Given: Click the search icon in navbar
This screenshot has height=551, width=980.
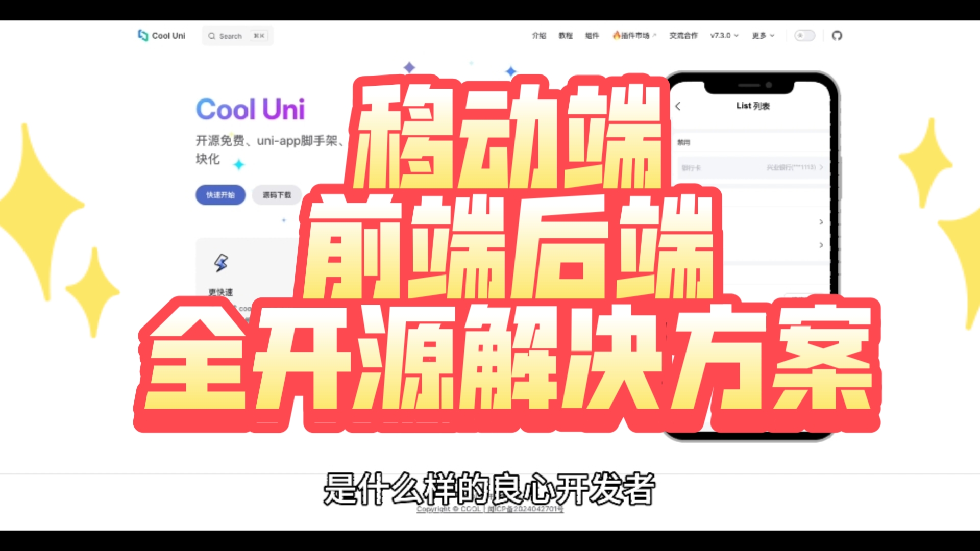Looking at the screenshot, I should 212,36.
